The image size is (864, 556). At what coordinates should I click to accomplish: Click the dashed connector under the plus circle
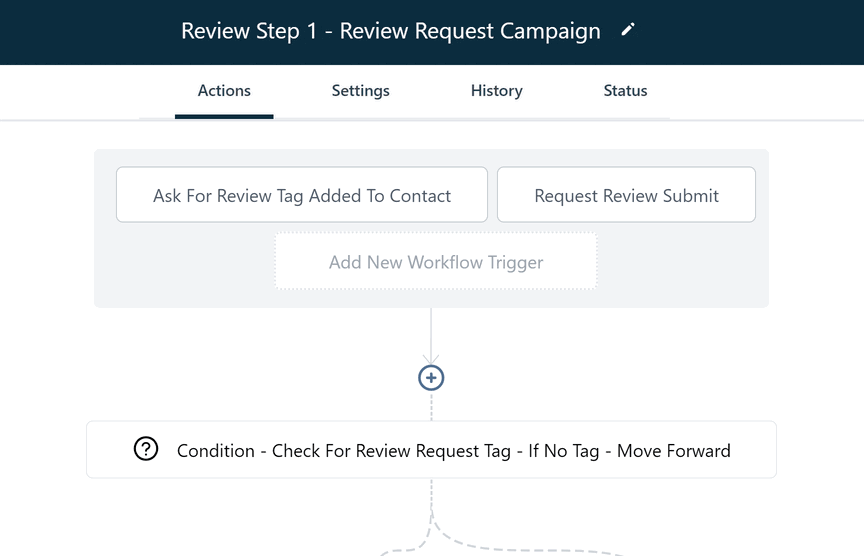coord(431,406)
